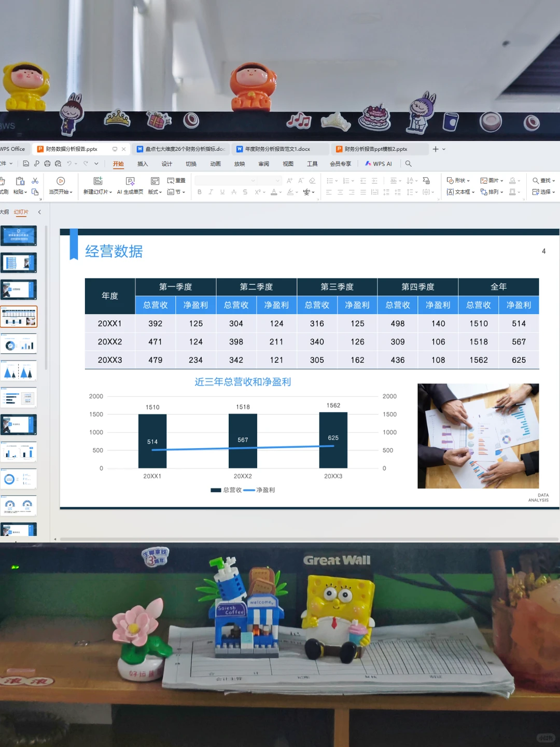Click the table cell showing 1562
The height and width of the screenshot is (747, 560).
[479, 360]
